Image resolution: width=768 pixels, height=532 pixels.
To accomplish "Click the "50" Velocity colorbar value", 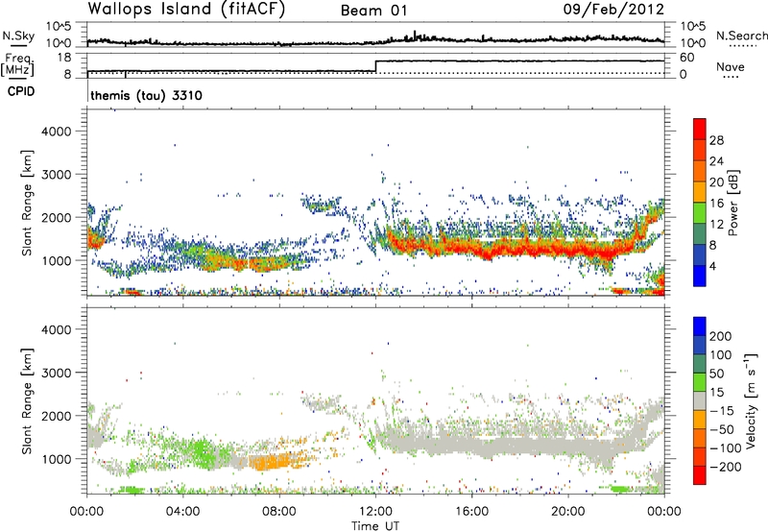I will [716, 374].
